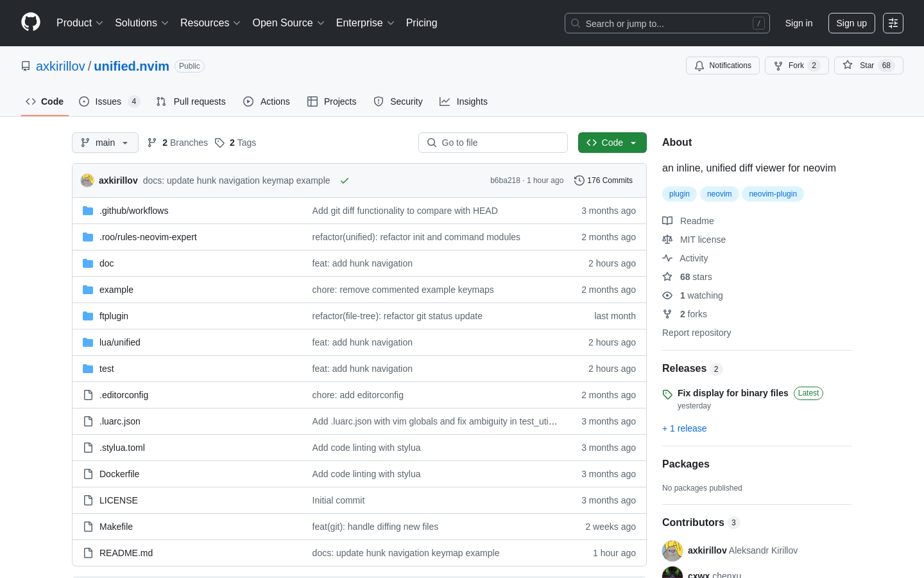Open the 2 Branches link
The image size is (924, 578).
pyautogui.click(x=178, y=143)
